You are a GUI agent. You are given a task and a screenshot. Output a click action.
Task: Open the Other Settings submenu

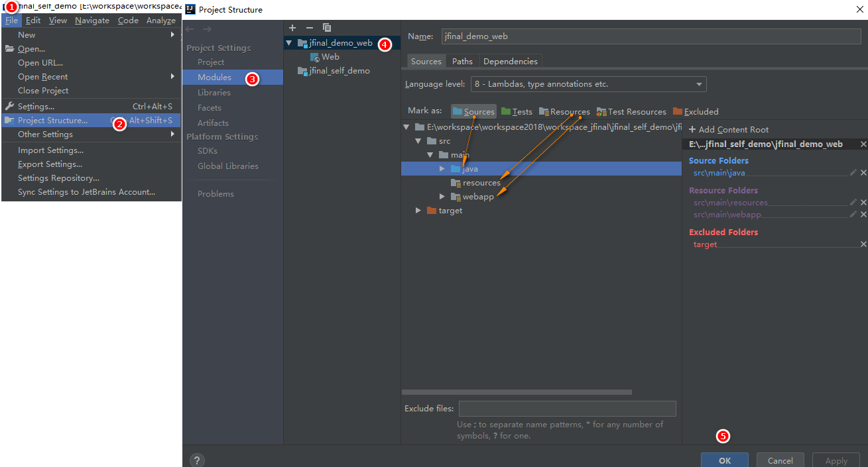coord(92,134)
